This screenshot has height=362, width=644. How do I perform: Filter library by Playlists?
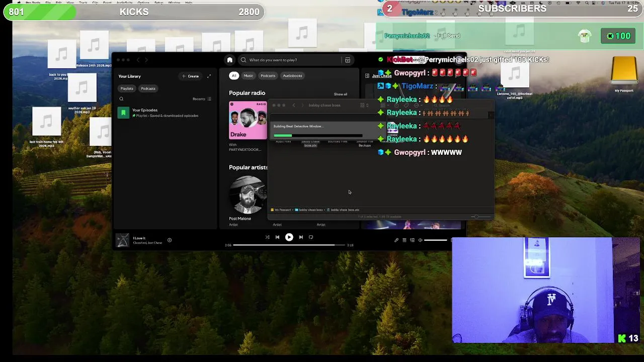tap(127, 88)
